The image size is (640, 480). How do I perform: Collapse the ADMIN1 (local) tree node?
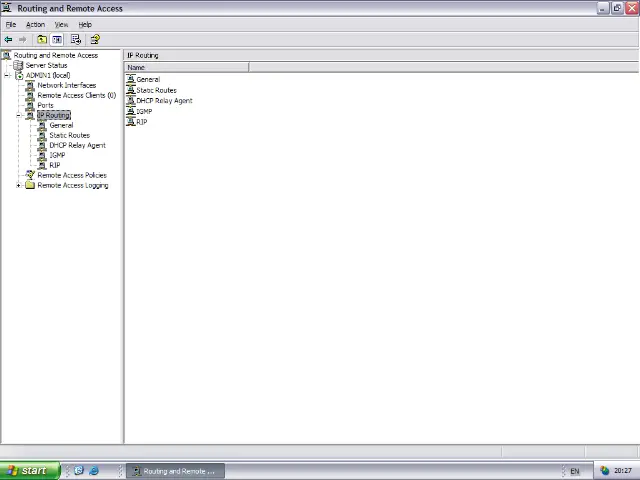click(x=7, y=76)
